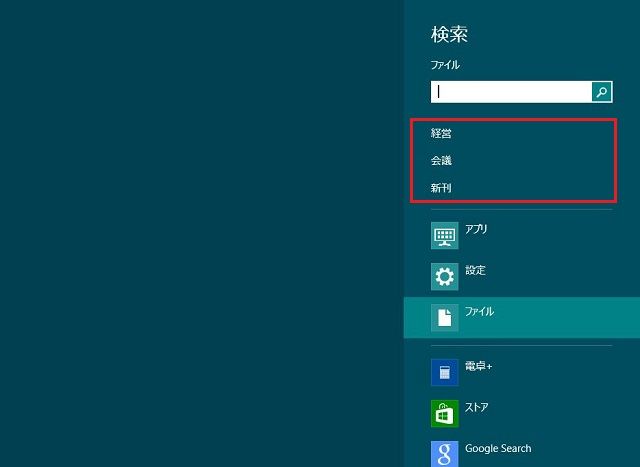Select the 新刊 search suggestion
640x467 pixels.
(441, 188)
